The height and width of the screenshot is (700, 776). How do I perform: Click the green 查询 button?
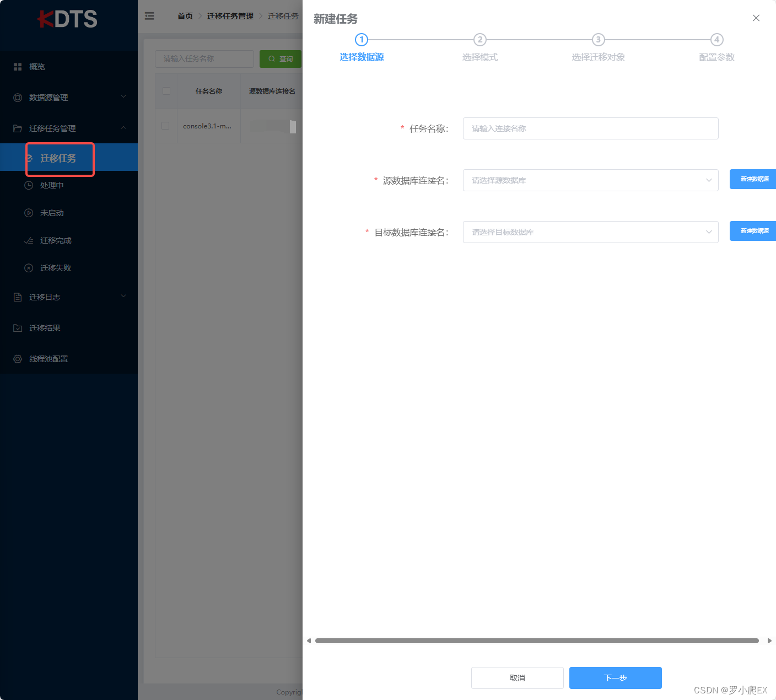point(281,59)
